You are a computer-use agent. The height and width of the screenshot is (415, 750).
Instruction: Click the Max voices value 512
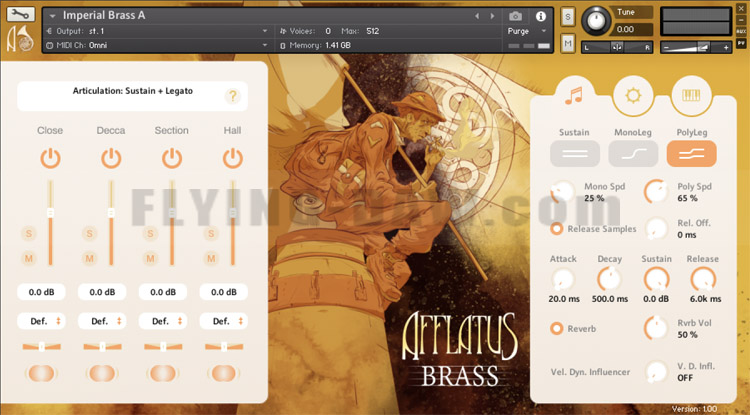(x=372, y=31)
